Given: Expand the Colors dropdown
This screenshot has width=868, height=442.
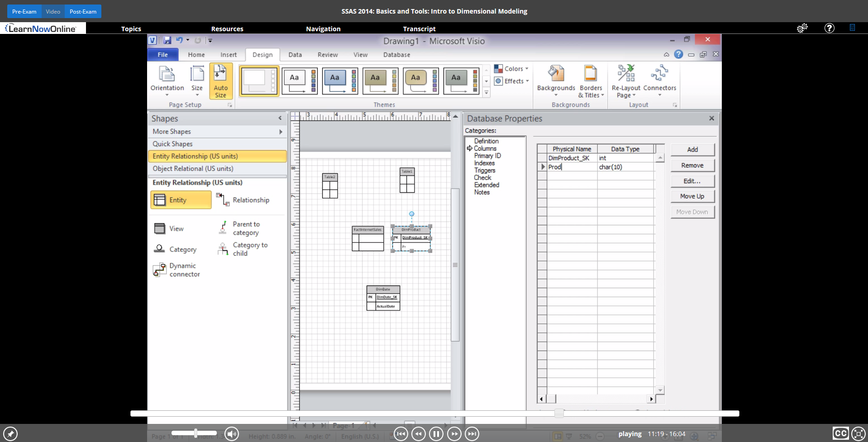Looking at the screenshot, I should [x=512, y=69].
